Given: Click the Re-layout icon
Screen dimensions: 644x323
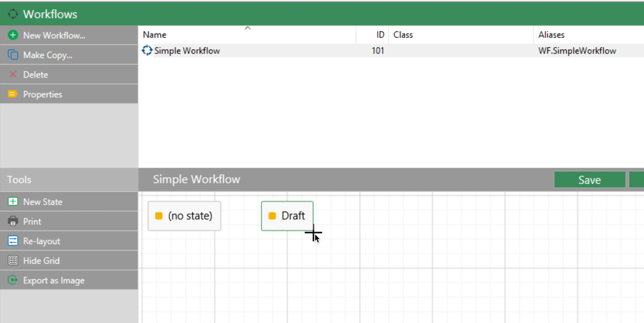Looking at the screenshot, I should pyautogui.click(x=13, y=241).
